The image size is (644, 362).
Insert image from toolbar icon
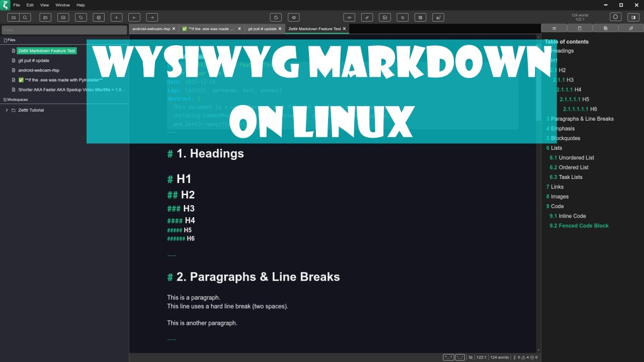(x=384, y=17)
